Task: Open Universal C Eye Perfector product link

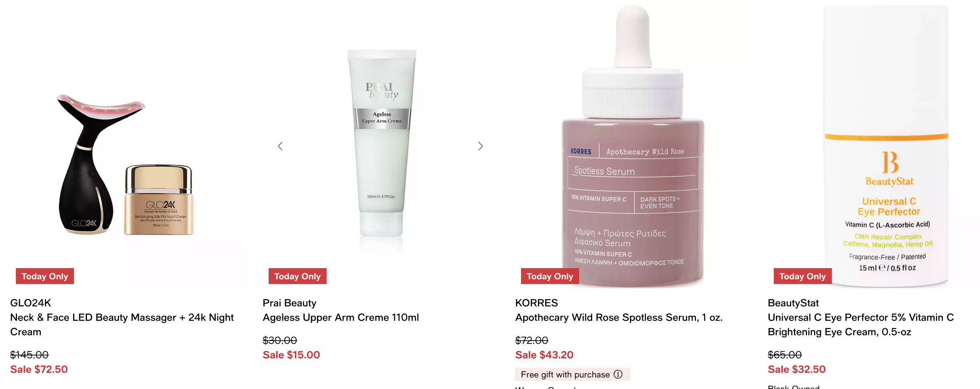Action: tap(861, 325)
